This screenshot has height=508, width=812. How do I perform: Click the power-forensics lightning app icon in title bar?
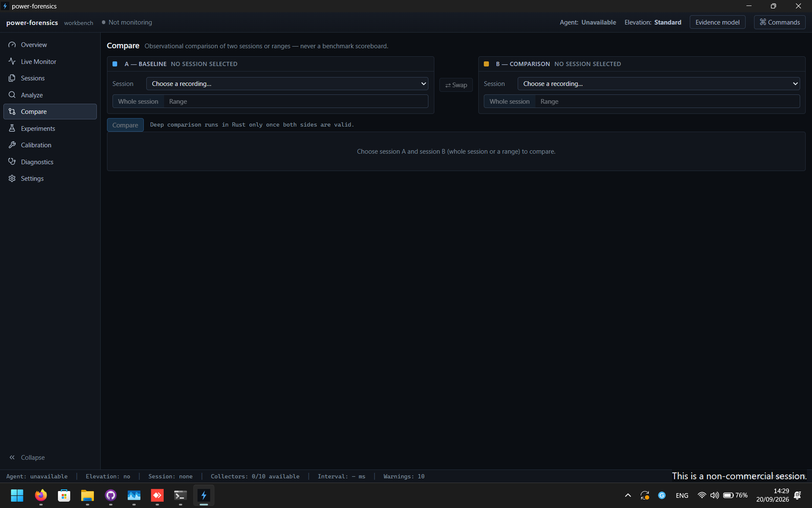point(5,6)
